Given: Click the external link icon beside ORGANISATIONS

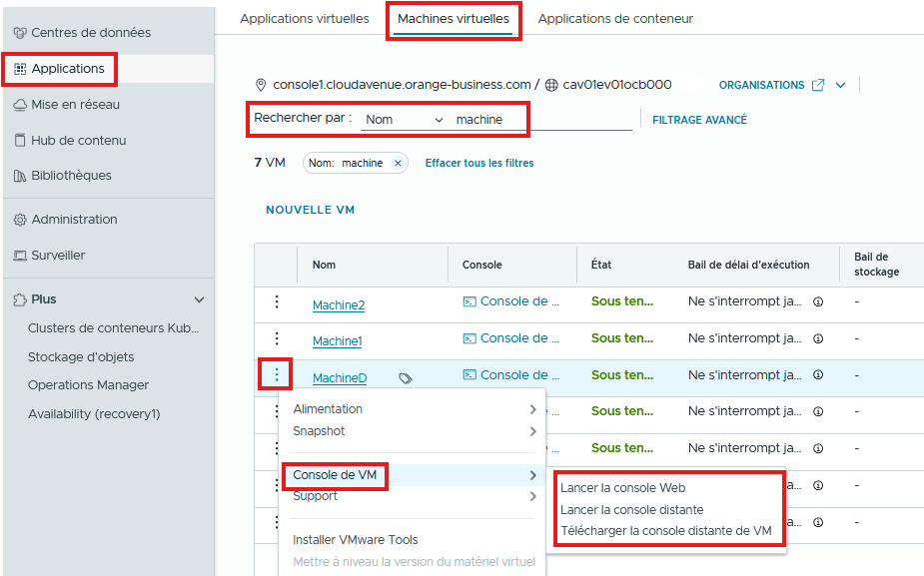Looking at the screenshot, I should [818, 86].
